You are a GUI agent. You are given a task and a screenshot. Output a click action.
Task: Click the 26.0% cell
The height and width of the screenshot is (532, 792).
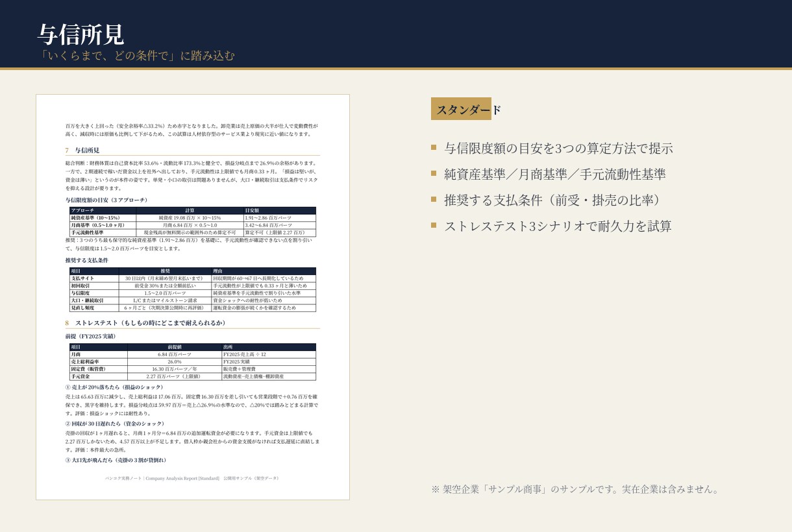(175, 361)
